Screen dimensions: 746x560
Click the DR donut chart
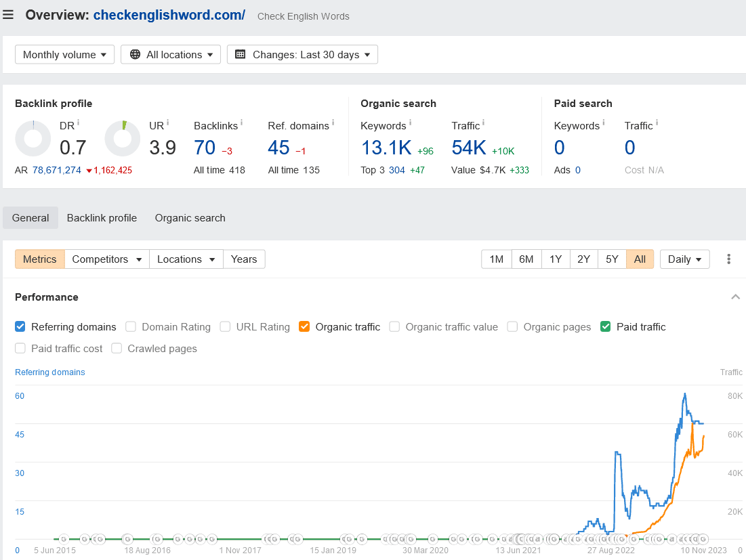point(33,139)
